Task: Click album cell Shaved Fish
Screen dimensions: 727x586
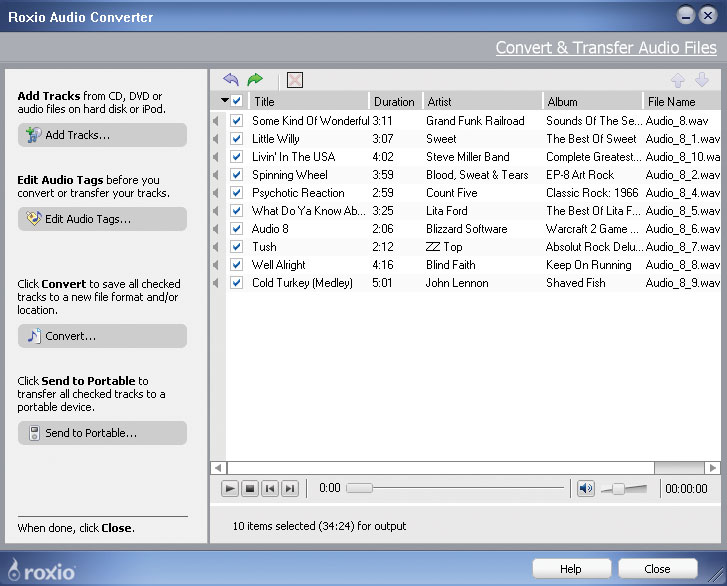Action: point(575,283)
